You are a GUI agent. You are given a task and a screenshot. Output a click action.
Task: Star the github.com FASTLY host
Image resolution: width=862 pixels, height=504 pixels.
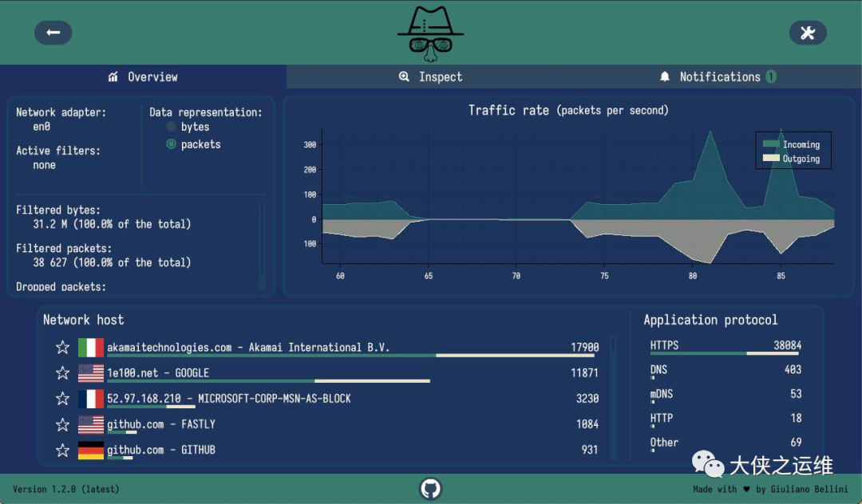pos(63,424)
